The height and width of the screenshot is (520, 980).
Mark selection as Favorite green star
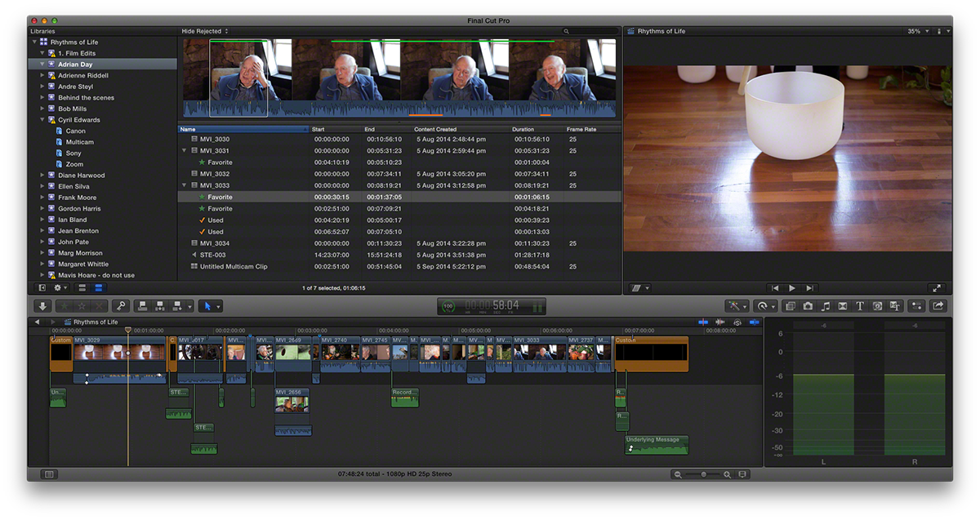point(65,306)
